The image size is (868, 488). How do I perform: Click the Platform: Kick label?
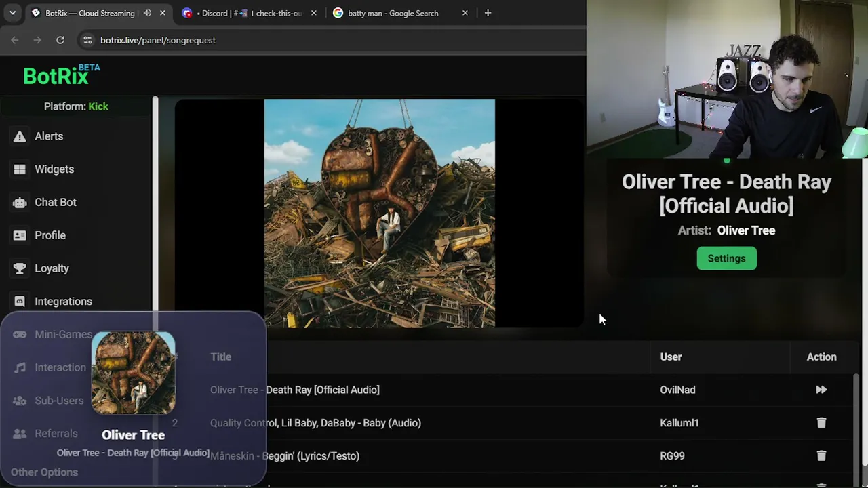click(76, 106)
